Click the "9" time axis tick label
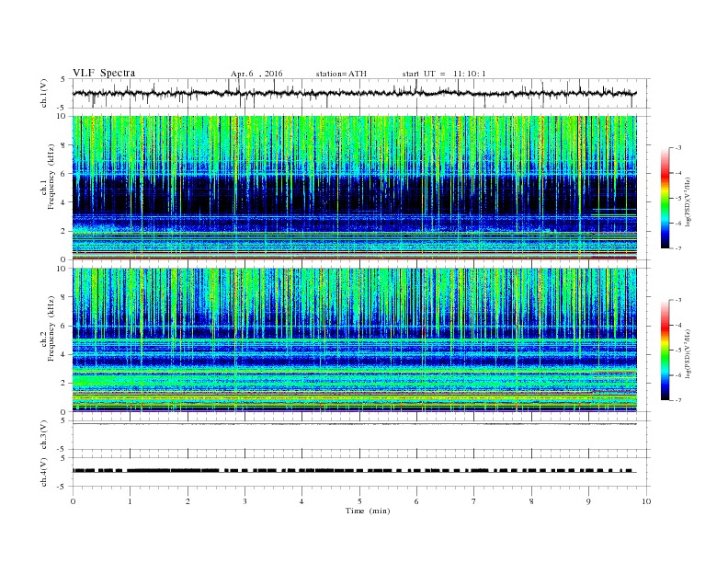 (588, 501)
